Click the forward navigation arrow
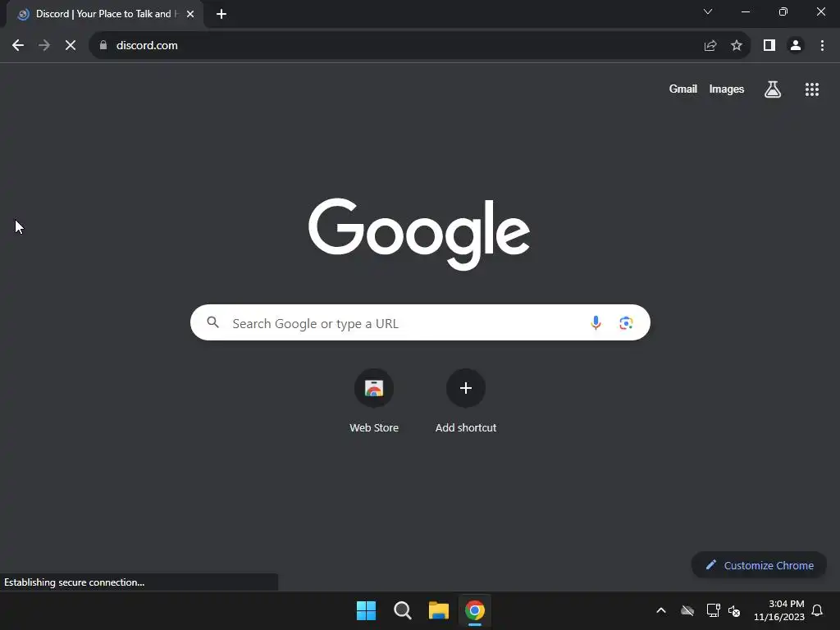This screenshot has width=840, height=630. tap(44, 46)
